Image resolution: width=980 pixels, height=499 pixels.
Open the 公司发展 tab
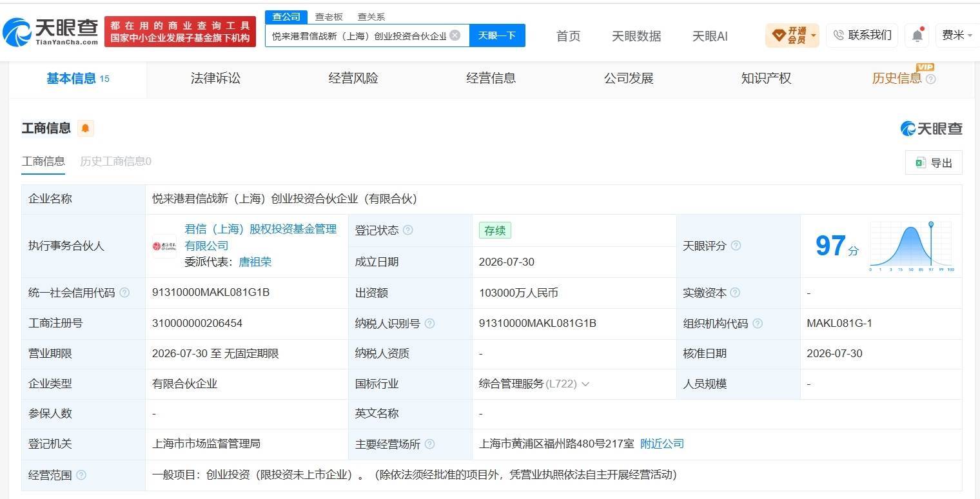(629, 79)
